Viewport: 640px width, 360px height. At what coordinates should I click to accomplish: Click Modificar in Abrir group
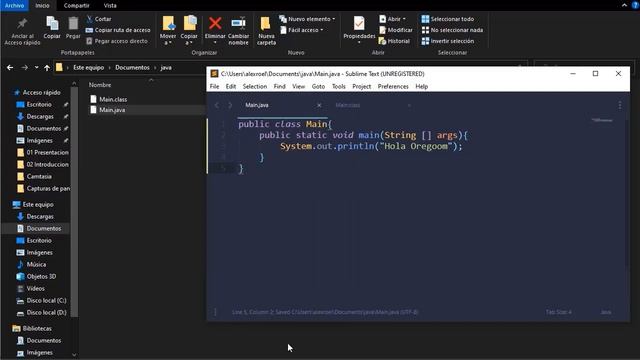coord(396,30)
